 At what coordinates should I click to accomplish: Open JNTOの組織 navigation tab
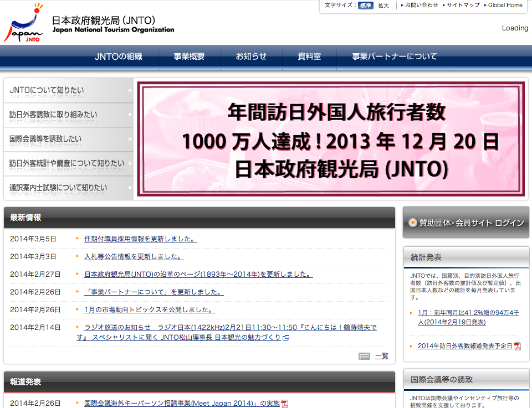click(x=119, y=56)
